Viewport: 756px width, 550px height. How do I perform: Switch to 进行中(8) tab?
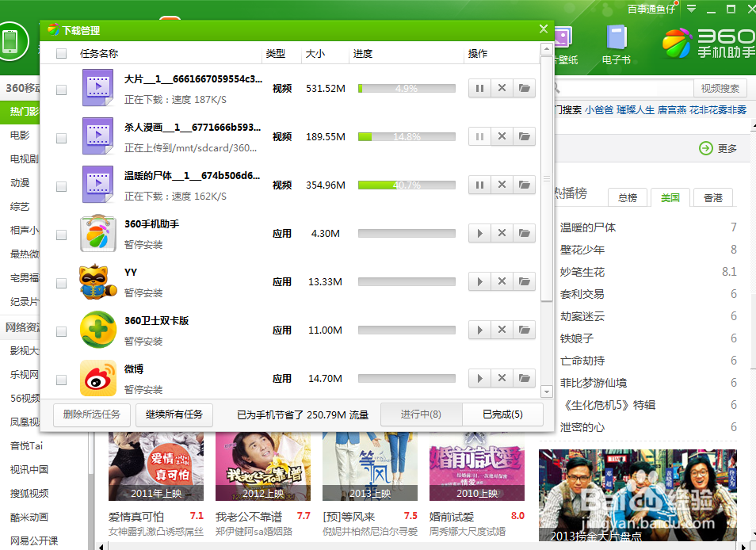pos(422,414)
